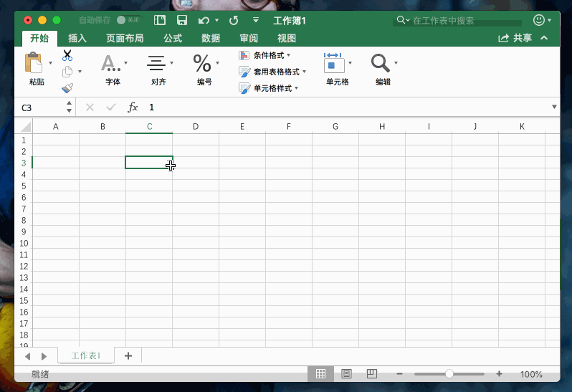This screenshot has width=572, height=392.
Task: Open the copy options dropdown arrow
Action: 80,72
